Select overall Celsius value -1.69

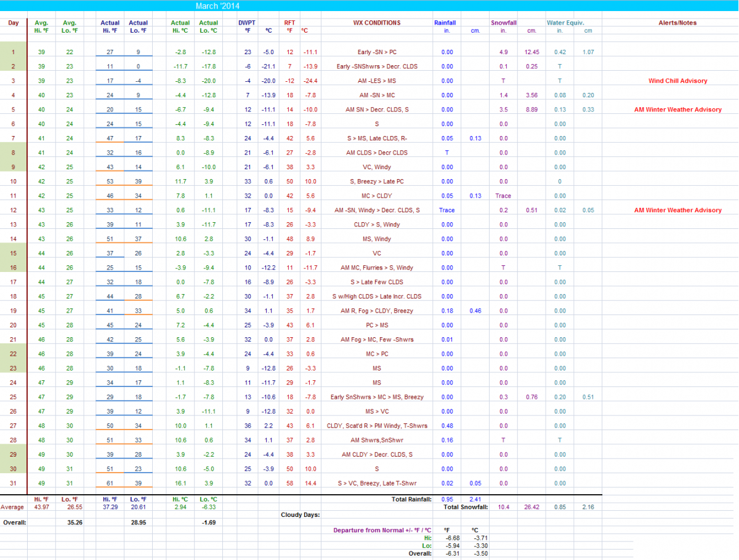click(x=209, y=521)
